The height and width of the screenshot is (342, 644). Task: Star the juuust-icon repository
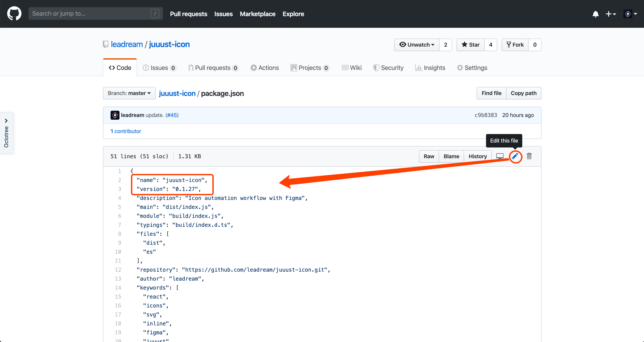click(x=470, y=45)
